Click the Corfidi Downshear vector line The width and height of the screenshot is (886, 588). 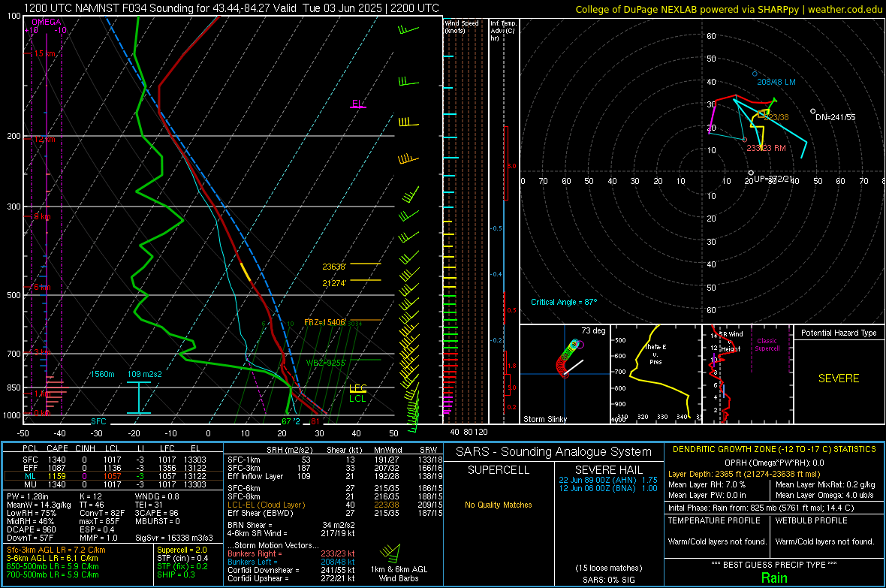click(x=291, y=571)
